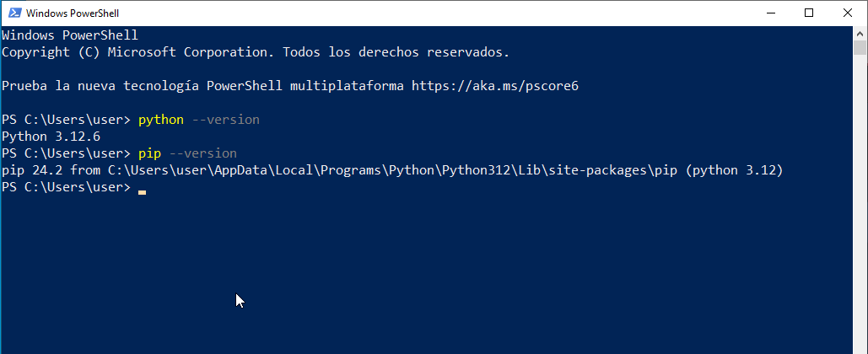Click the last PS C:\Users\user> prompt
The width and height of the screenshot is (868, 354).
click(x=66, y=187)
